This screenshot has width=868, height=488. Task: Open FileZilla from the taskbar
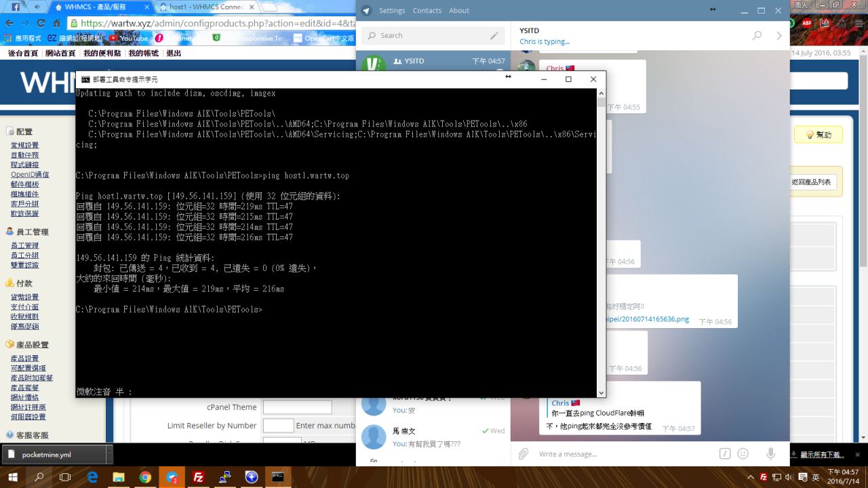(x=198, y=477)
